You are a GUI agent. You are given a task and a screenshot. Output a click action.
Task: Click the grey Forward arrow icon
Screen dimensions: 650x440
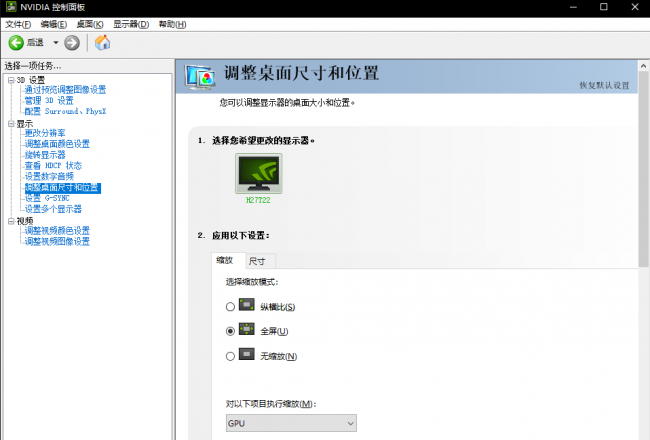[x=72, y=43]
